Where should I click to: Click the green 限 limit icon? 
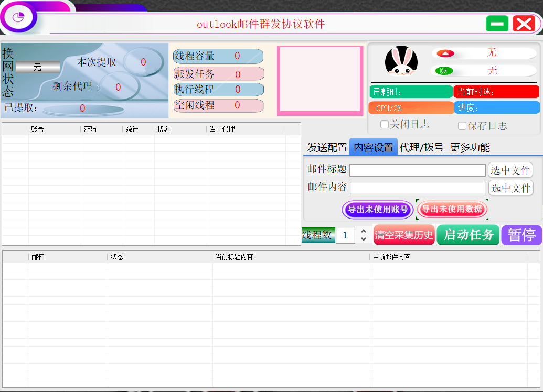(x=443, y=71)
